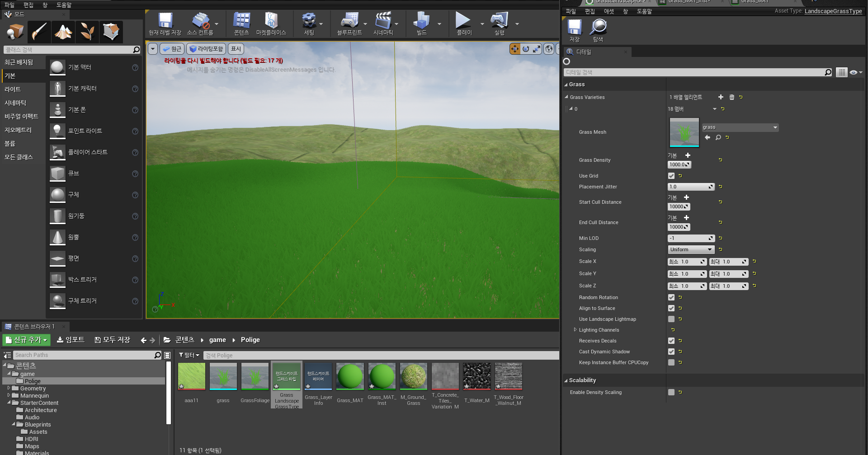This screenshot has width=868, height=455.
Task: Collapse the Scalability category
Action: pos(566,380)
